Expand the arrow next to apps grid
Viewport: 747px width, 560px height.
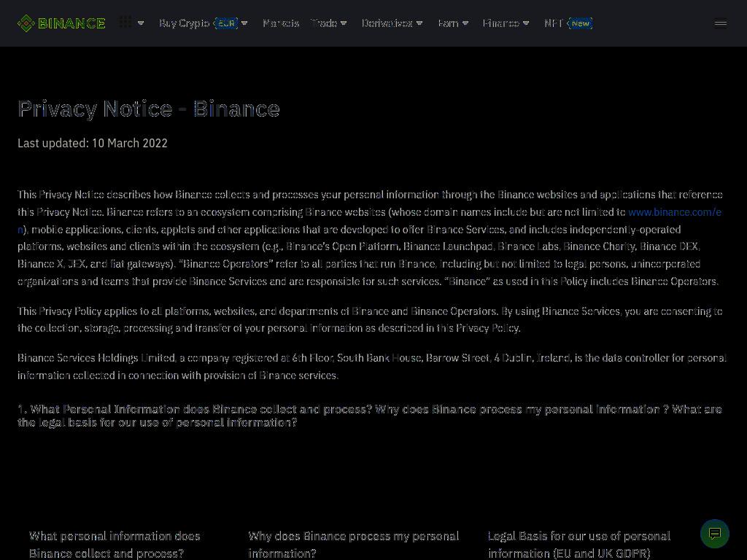coord(141,23)
